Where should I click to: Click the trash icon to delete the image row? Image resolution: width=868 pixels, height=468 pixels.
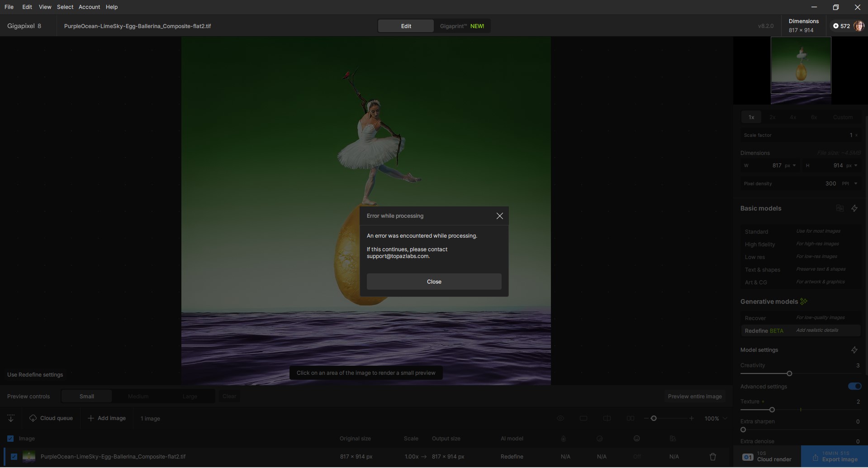pyautogui.click(x=713, y=457)
